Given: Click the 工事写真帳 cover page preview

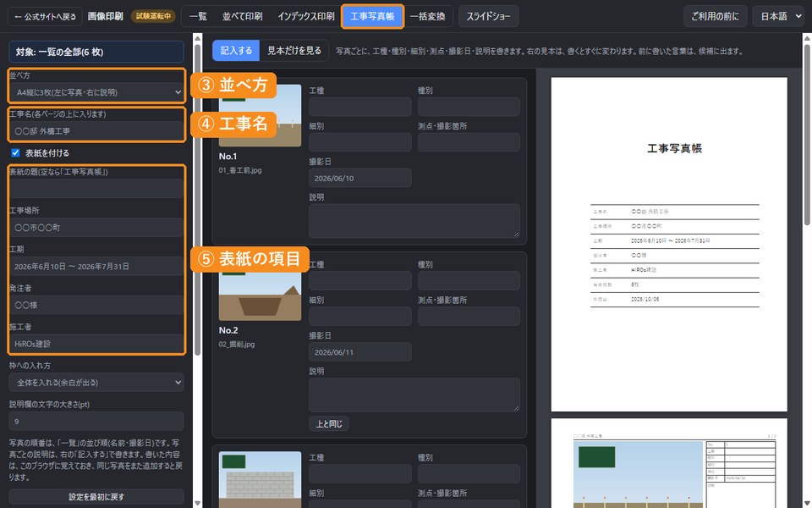Looking at the screenshot, I should (669, 244).
